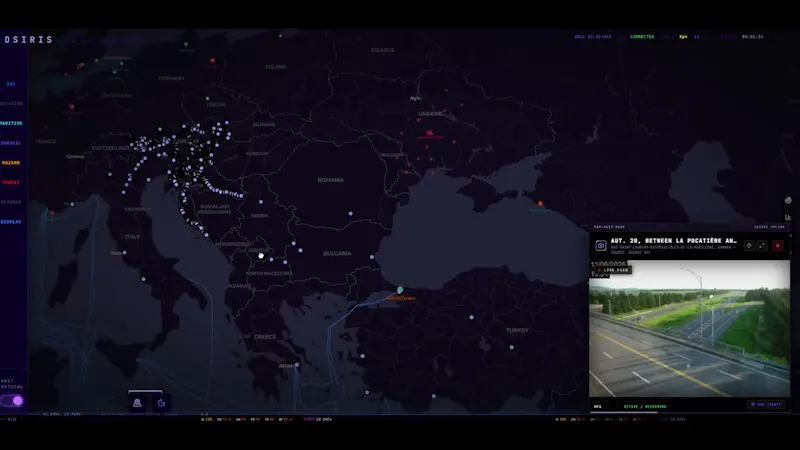
Task: Toggle the Ghost Protocol switch
Action: [12, 401]
